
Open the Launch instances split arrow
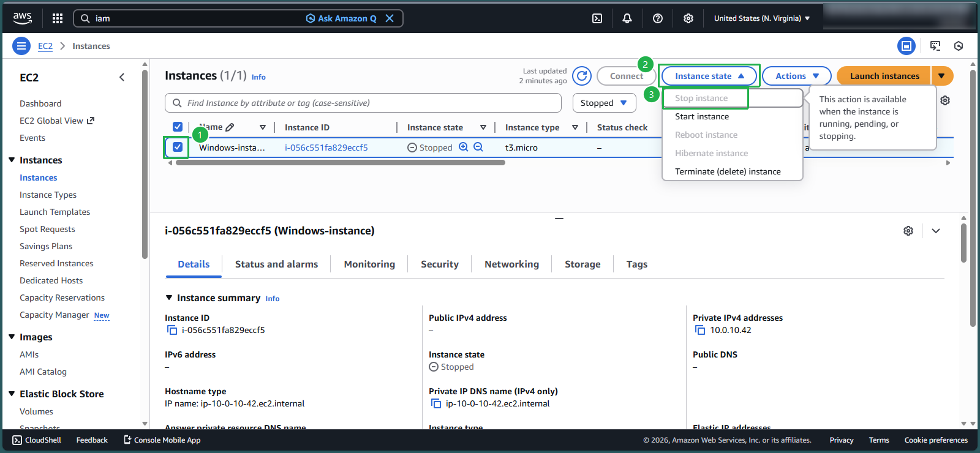pyautogui.click(x=942, y=76)
